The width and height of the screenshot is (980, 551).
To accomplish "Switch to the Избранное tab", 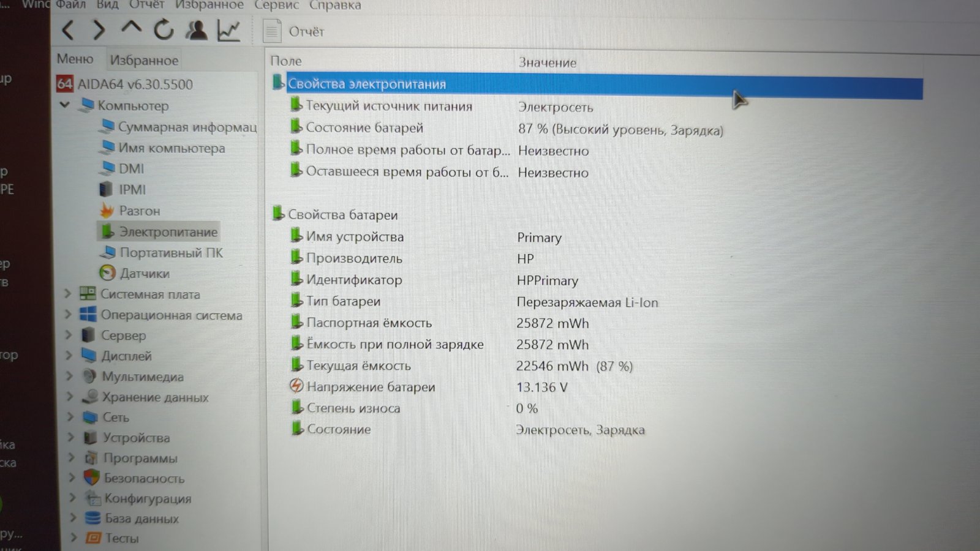I will coord(144,60).
